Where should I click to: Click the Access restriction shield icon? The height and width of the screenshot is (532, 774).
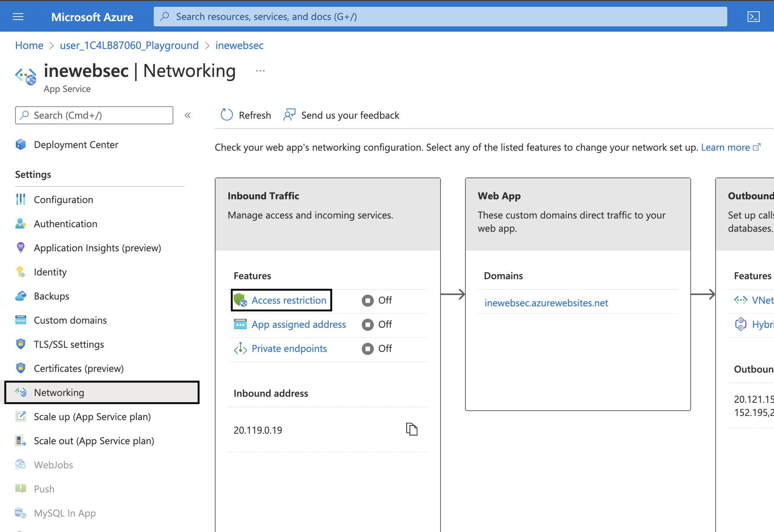click(240, 300)
